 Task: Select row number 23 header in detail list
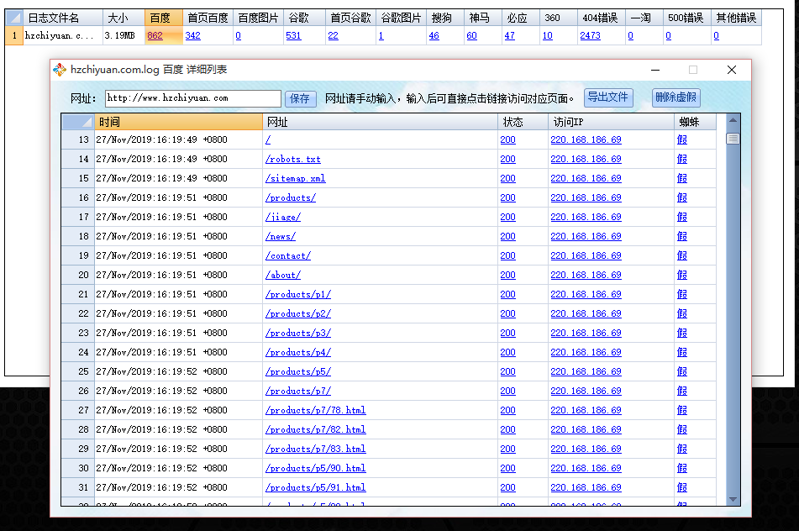(x=78, y=333)
